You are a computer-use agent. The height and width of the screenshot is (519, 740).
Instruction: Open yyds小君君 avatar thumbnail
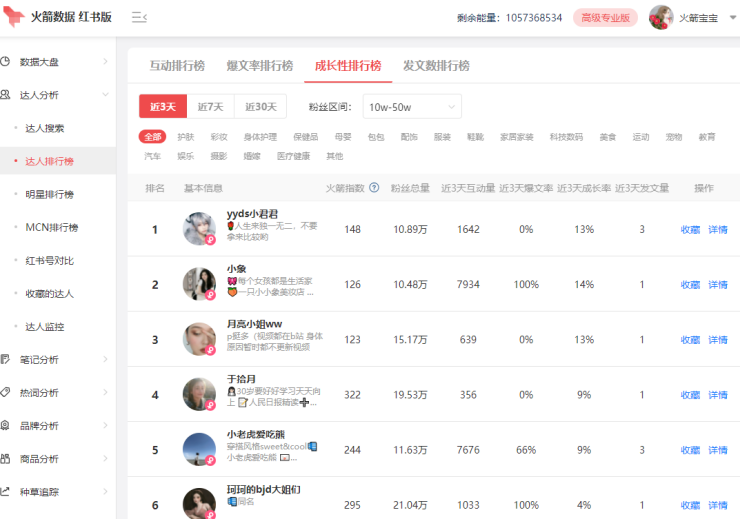coord(199,229)
